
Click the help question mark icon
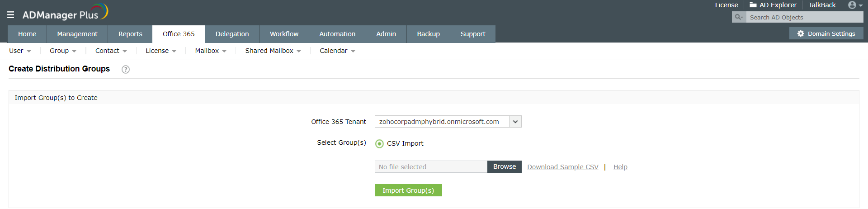126,69
